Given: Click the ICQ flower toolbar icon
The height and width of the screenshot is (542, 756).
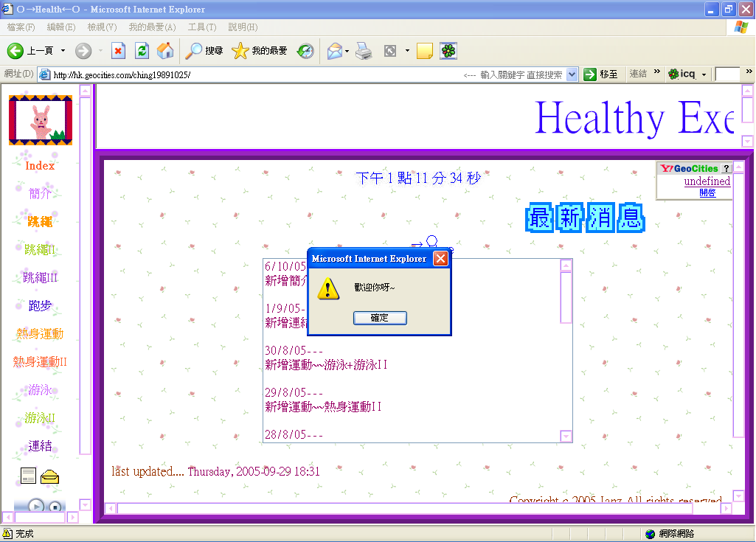Looking at the screenshot, I should (448, 51).
